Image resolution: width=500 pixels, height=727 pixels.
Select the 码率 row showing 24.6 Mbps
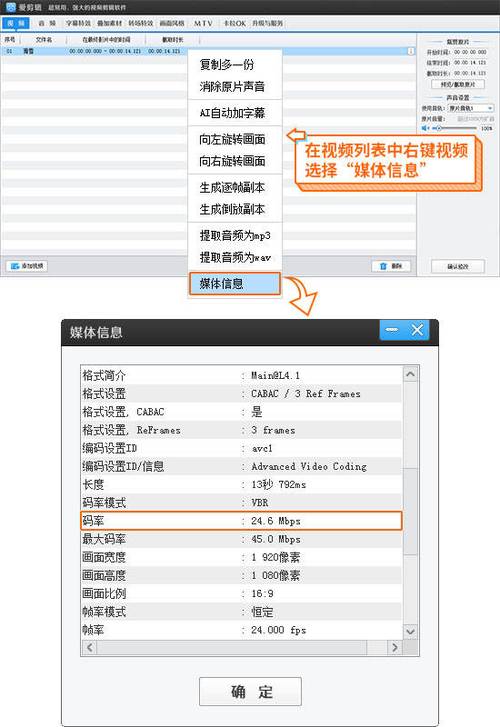[241, 521]
